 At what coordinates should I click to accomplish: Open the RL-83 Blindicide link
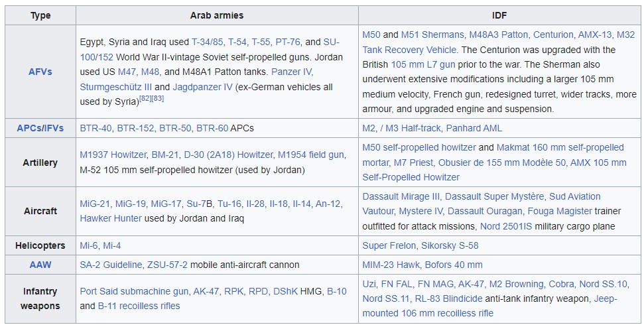[448, 298]
